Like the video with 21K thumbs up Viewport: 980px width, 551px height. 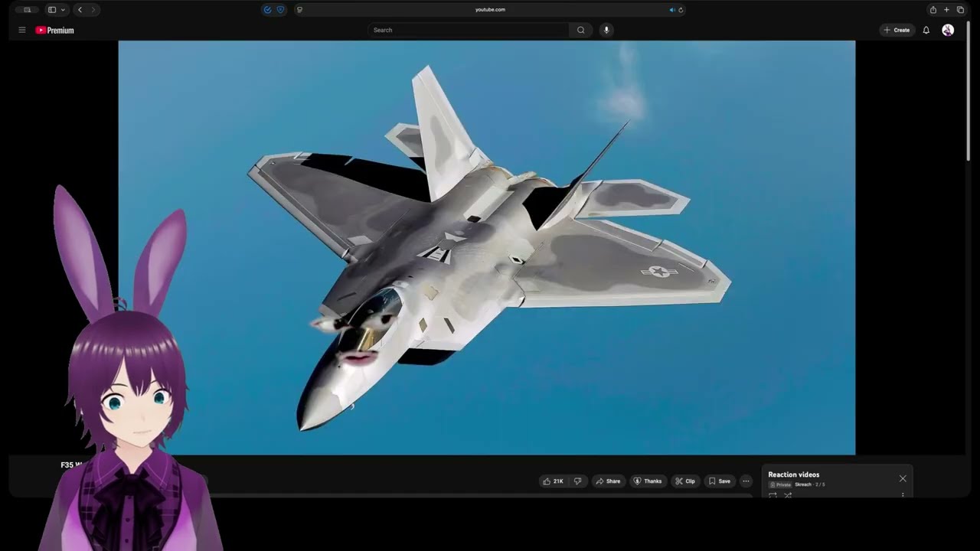(553, 481)
